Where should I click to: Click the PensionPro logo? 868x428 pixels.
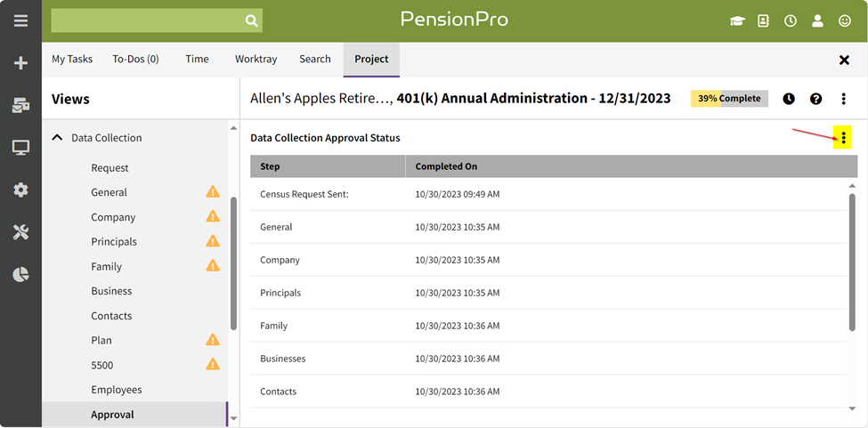click(454, 20)
